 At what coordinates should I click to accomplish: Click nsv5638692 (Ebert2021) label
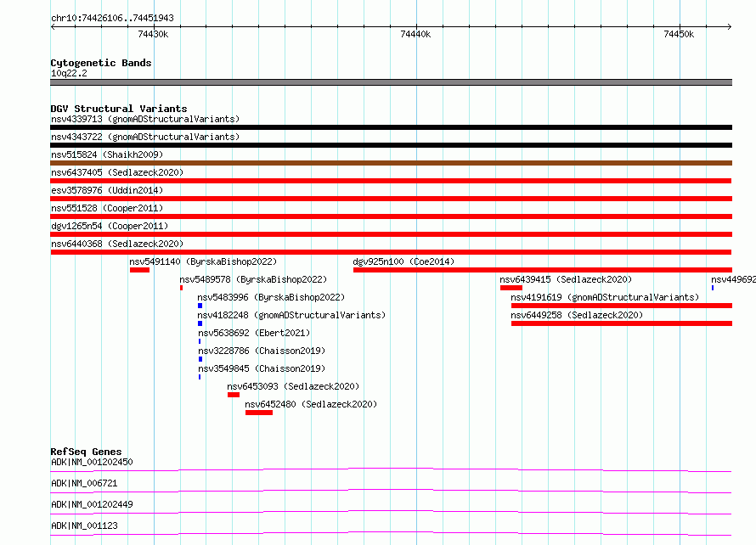click(x=254, y=333)
